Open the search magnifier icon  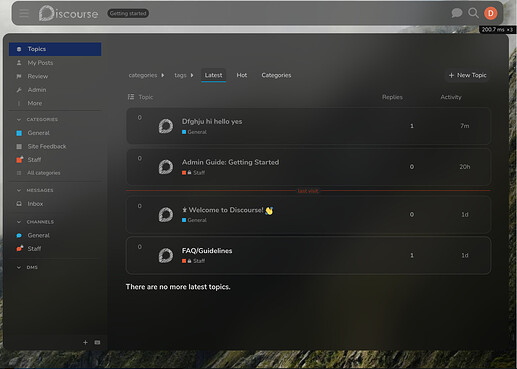coord(473,13)
